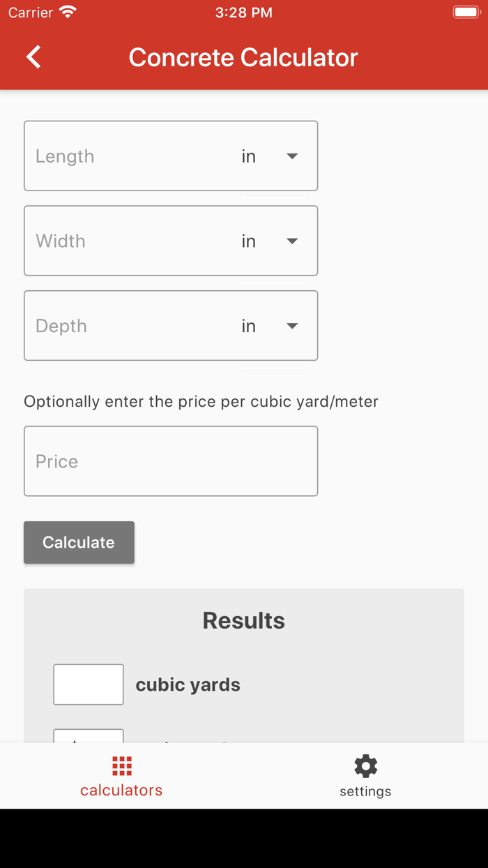Tap the settings gear icon in tab bar

pyautogui.click(x=365, y=765)
